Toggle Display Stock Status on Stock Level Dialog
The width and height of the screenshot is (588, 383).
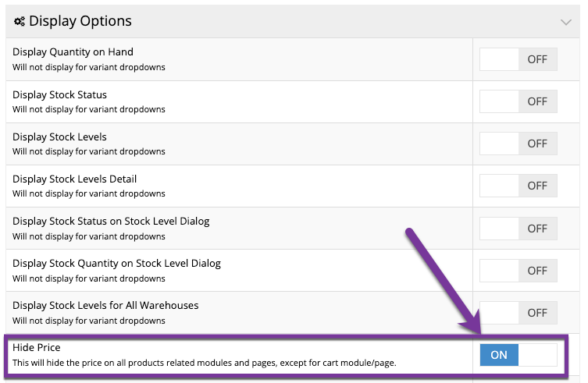pyautogui.click(x=519, y=229)
